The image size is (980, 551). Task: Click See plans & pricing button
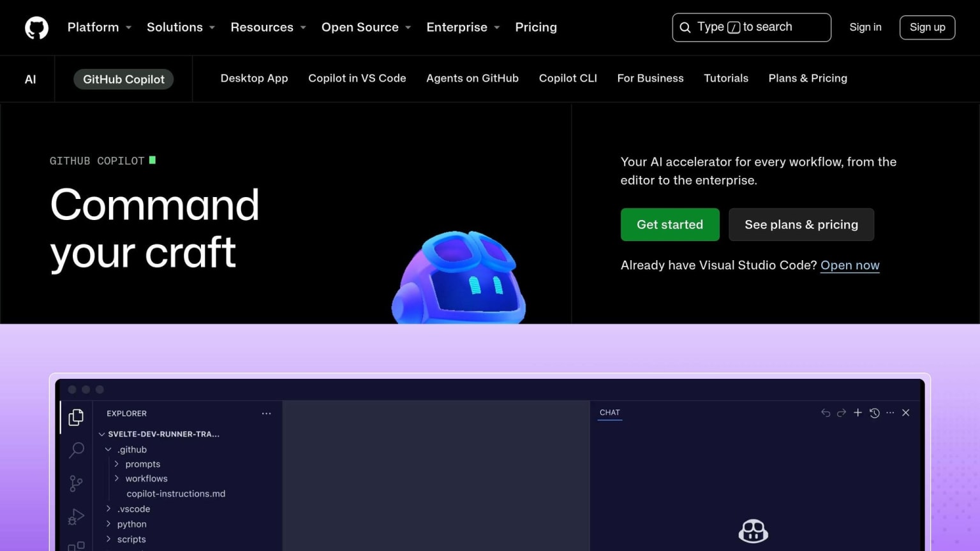tap(801, 224)
